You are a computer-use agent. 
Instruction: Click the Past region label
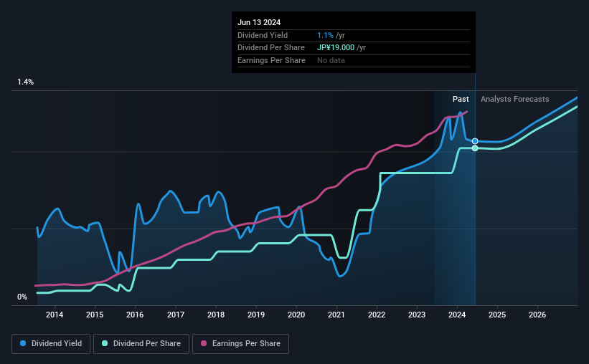coord(461,99)
